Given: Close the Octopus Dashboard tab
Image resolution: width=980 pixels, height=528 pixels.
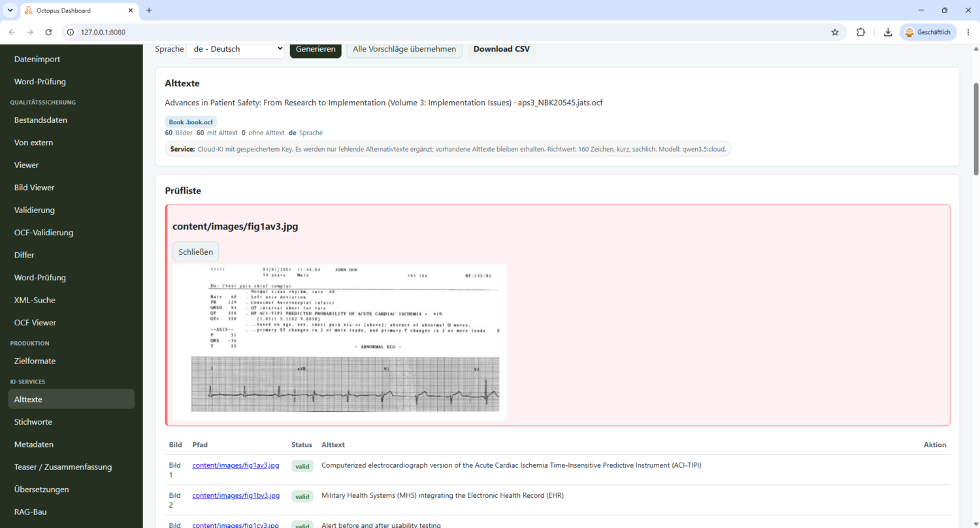Looking at the screenshot, I should [x=130, y=10].
